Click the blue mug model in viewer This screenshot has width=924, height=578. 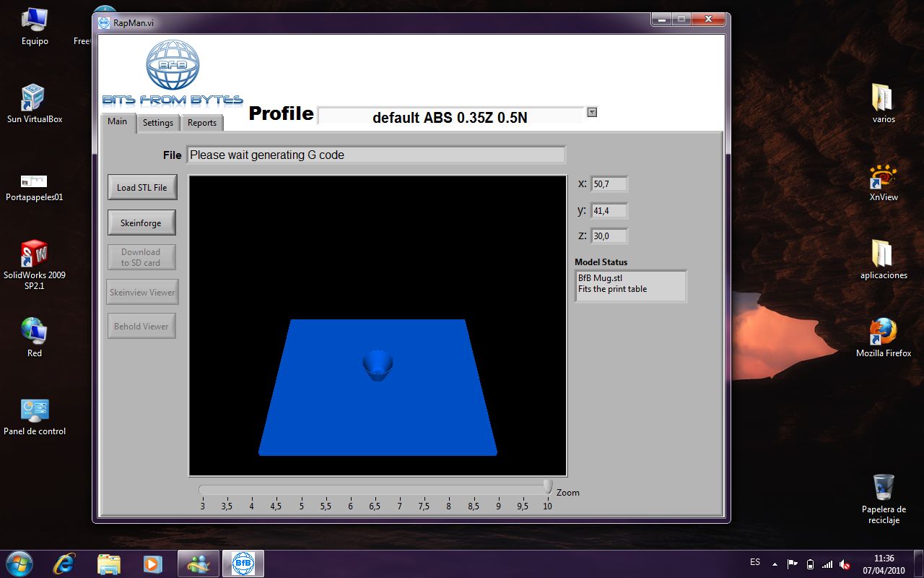[x=378, y=365]
